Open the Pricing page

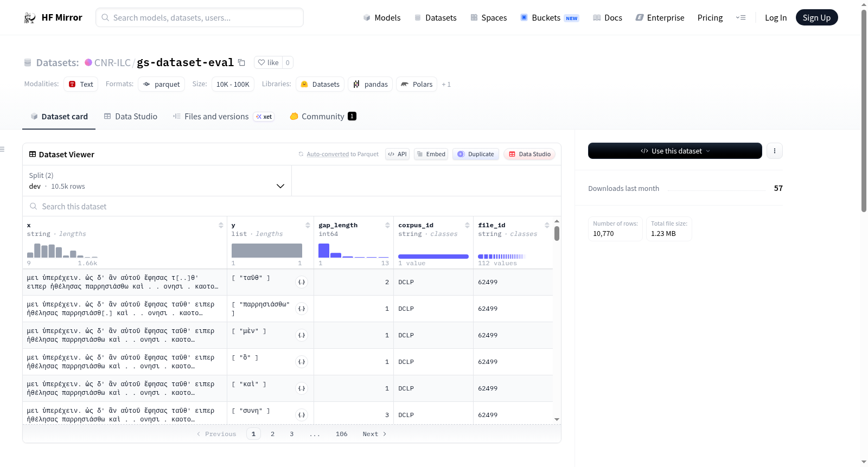[x=710, y=18]
